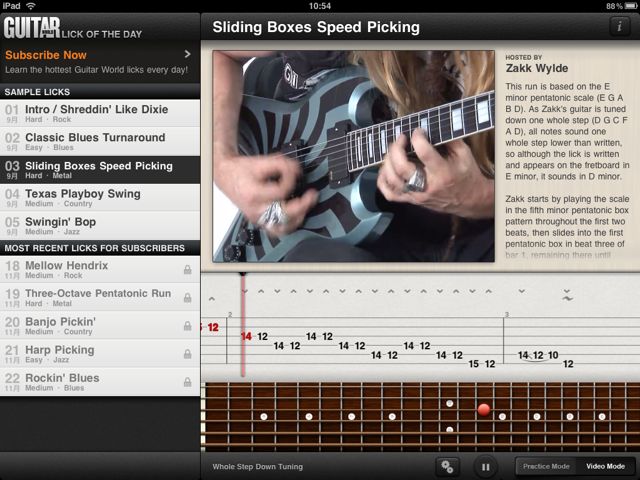
Task: Select lick 02 Classic Blues Turnaround
Action: (x=100, y=141)
